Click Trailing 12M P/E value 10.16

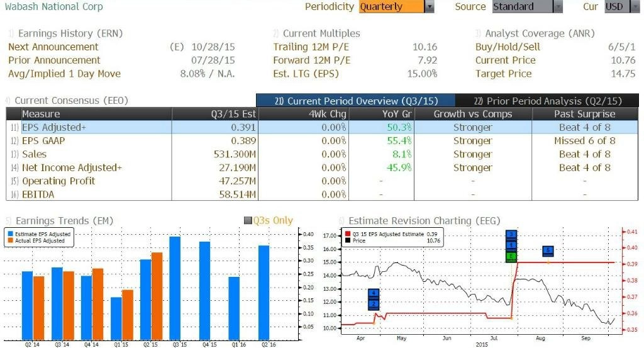pyautogui.click(x=425, y=47)
